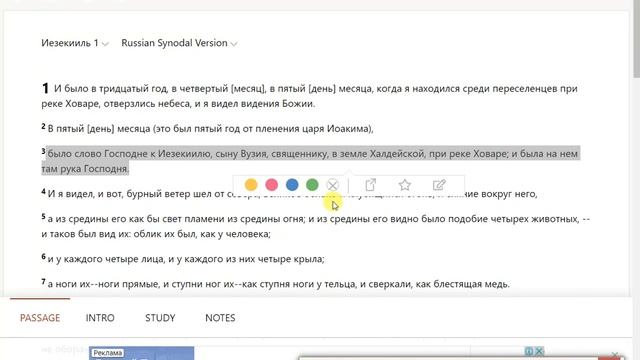Open the ad info icon
Image resolution: width=640 pixels, height=360 pixels.
pyautogui.click(x=529, y=351)
